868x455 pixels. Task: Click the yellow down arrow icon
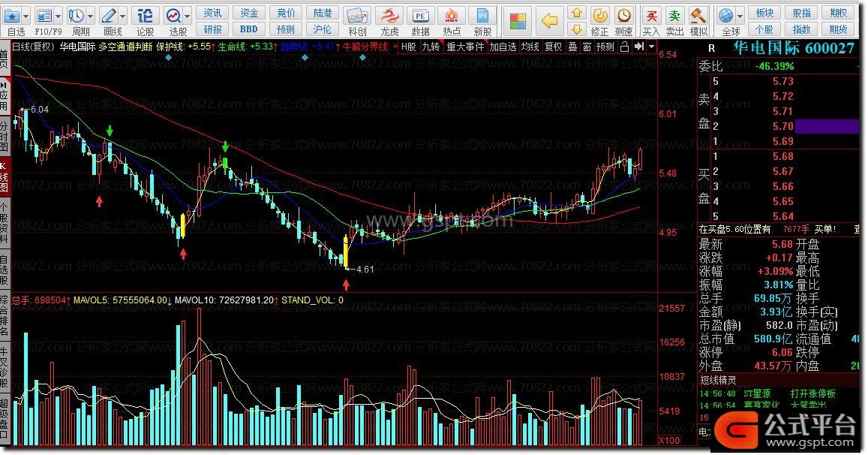click(577, 29)
